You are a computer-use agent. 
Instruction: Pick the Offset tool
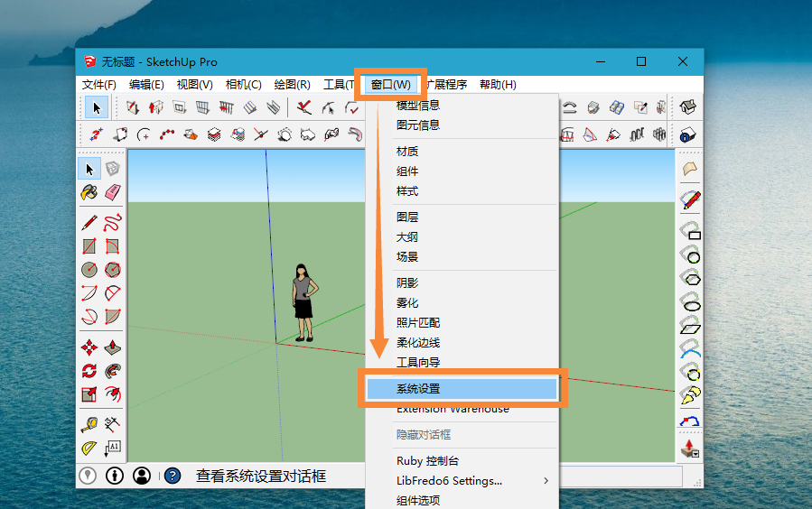click(x=112, y=394)
